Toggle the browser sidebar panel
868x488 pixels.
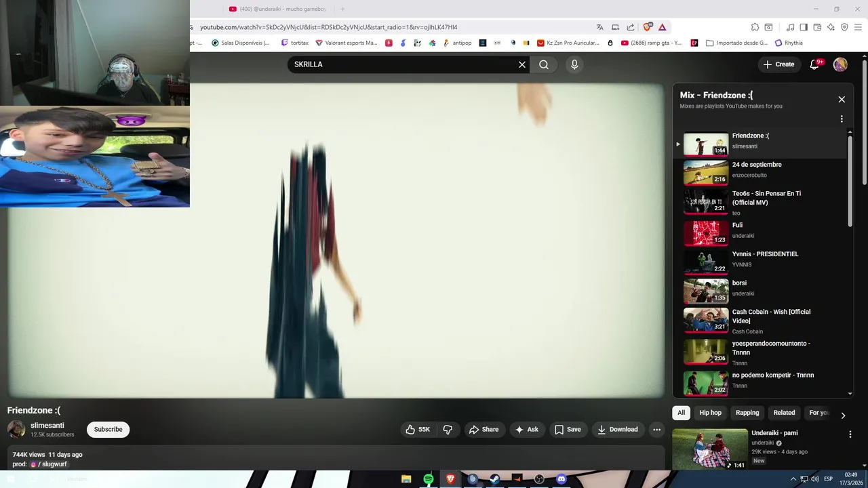pyautogui.click(x=804, y=27)
